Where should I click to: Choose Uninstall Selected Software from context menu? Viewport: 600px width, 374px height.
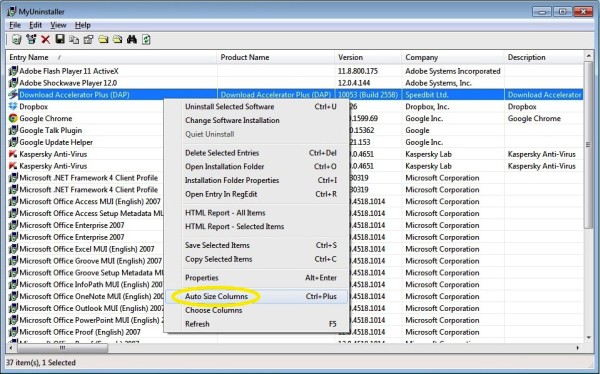[x=257, y=106]
